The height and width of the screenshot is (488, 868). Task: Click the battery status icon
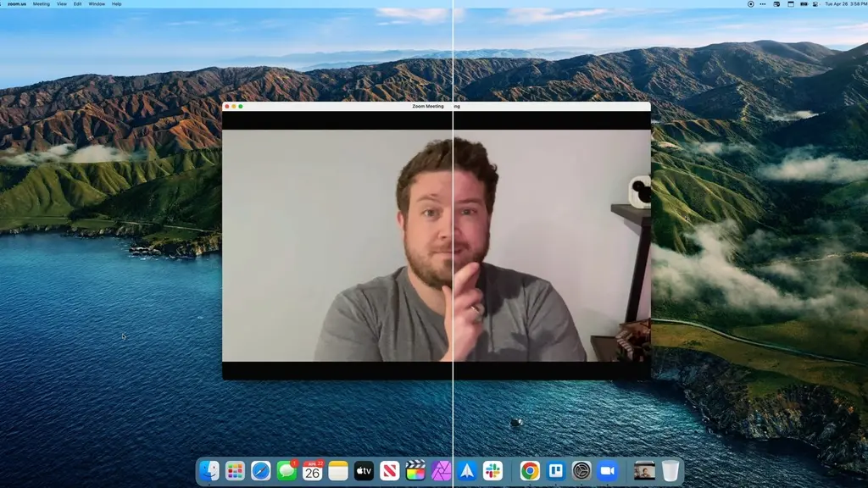pyautogui.click(x=804, y=4)
